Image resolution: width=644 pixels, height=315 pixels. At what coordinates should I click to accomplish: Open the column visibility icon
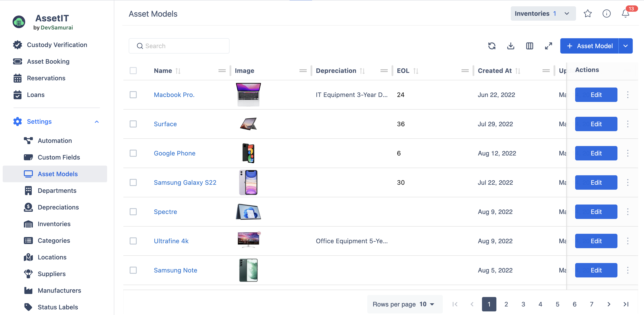pos(529,46)
